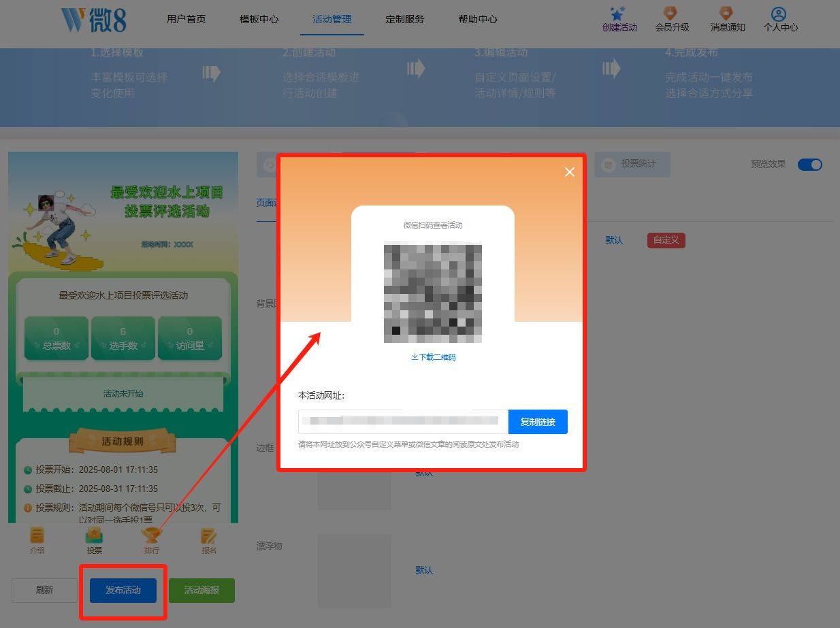Click the 预览效果 label
840x628 pixels.
[768, 164]
